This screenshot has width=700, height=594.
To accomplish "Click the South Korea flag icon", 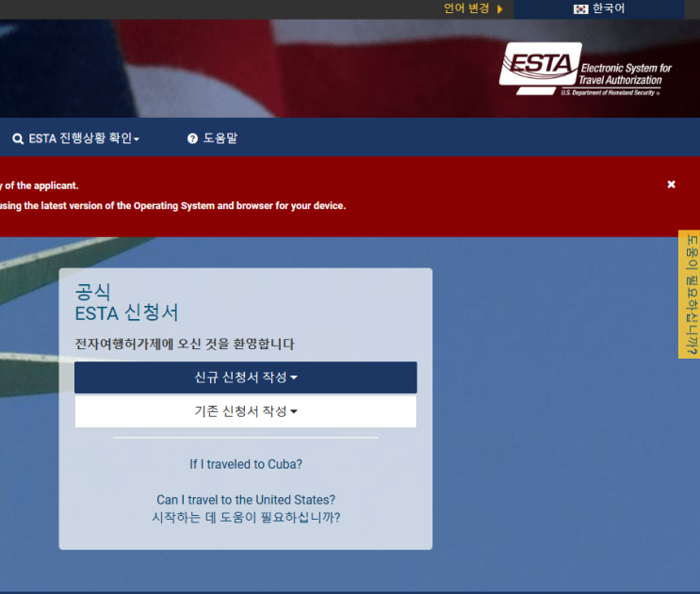I will (x=580, y=8).
